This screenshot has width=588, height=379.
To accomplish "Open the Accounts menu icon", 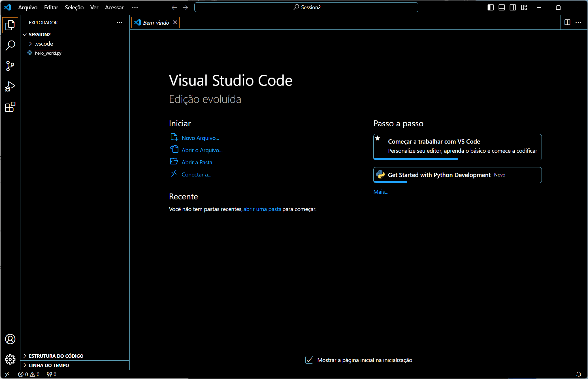I will (10, 339).
